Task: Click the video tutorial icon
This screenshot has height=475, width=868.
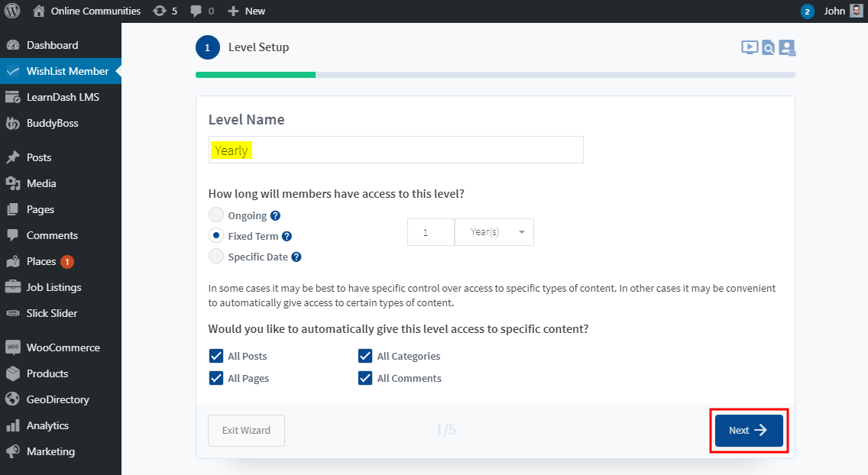Action: point(750,47)
